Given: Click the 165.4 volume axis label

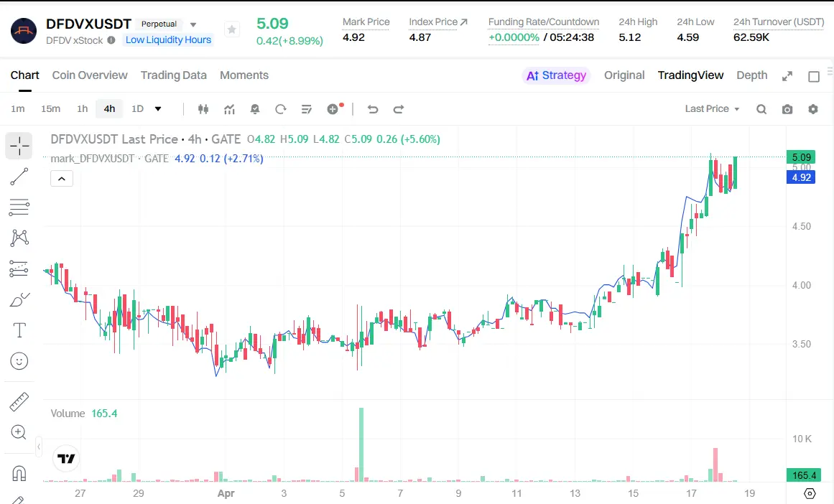Looking at the screenshot, I should [x=804, y=475].
